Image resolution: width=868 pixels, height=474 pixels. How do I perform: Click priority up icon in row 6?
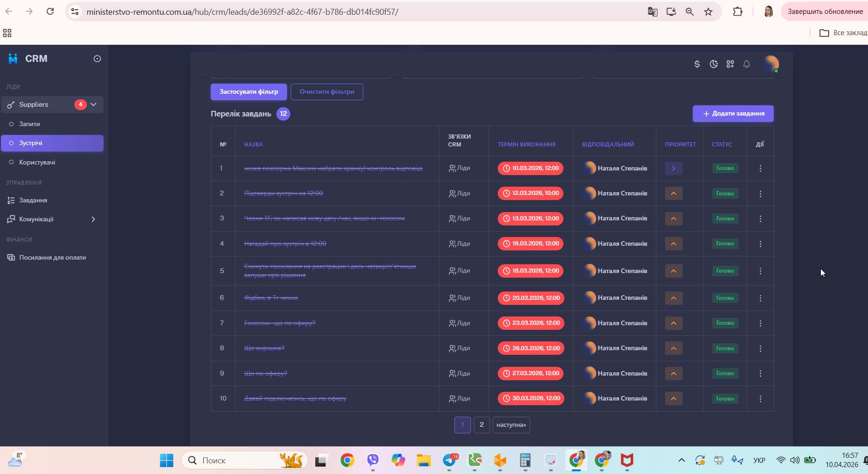tap(673, 298)
